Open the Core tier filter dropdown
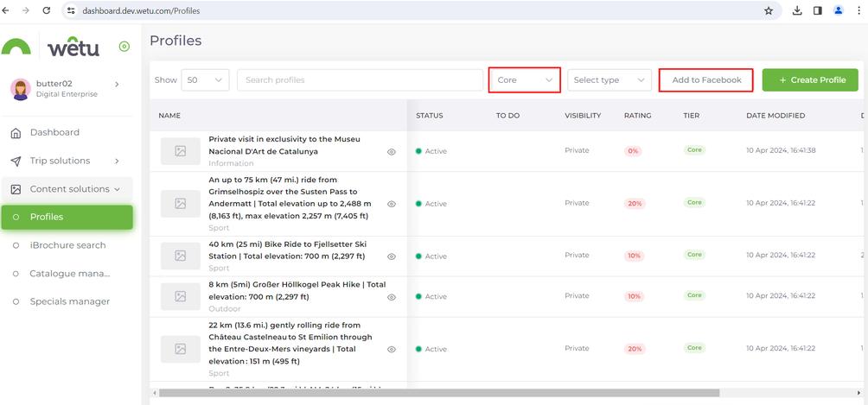Image resolution: width=868 pixels, height=405 pixels. [525, 80]
